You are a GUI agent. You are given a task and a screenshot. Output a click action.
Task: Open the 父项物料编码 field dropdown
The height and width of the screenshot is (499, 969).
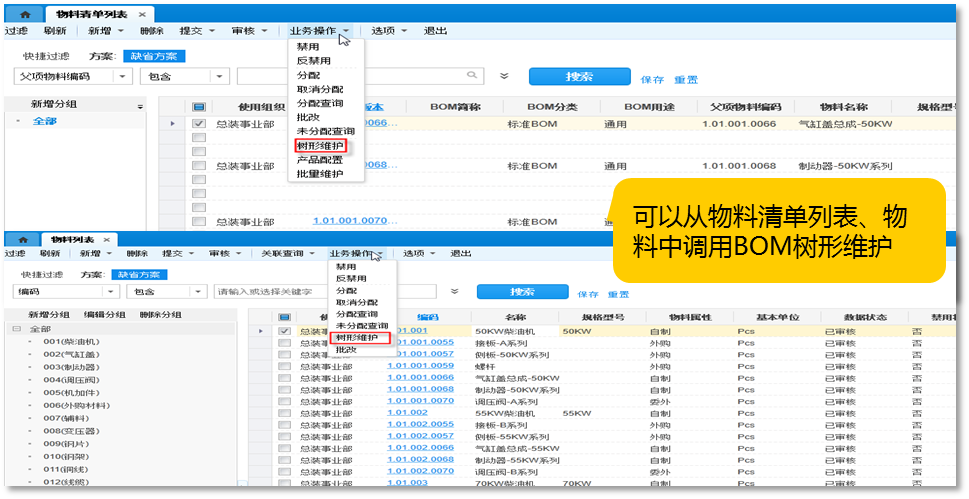(x=123, y=77)
